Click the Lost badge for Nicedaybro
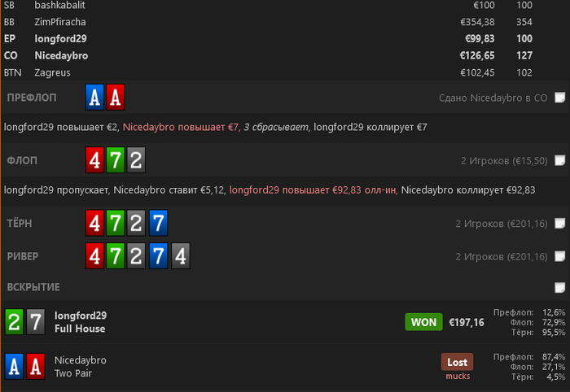The height and width of the screenshot is (392, 570). 457,362
